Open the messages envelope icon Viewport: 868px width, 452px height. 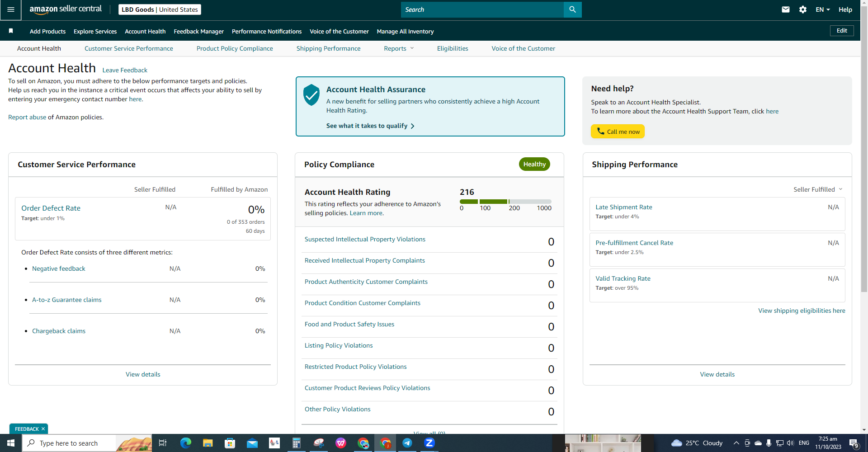click(786, 9)
